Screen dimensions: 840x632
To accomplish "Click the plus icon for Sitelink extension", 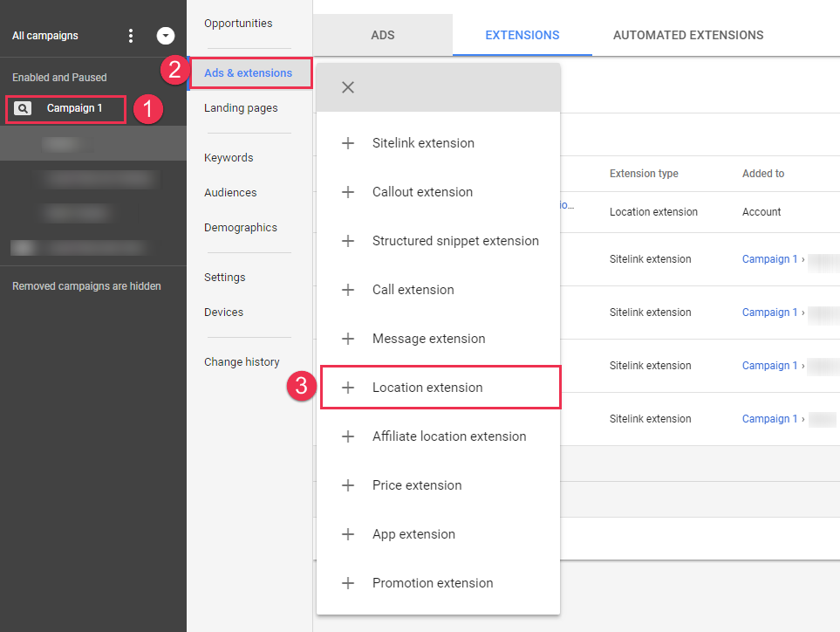I will (x=348, y=143).
